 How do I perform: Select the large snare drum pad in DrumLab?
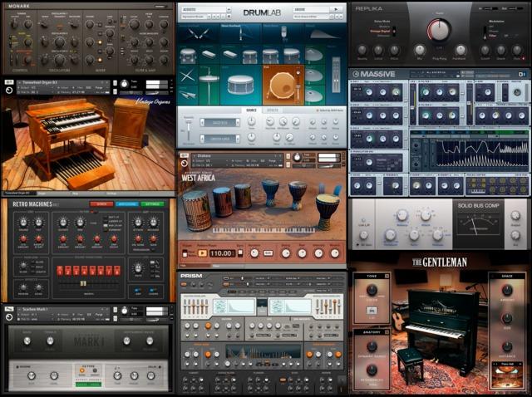click(x=241, y=85)
